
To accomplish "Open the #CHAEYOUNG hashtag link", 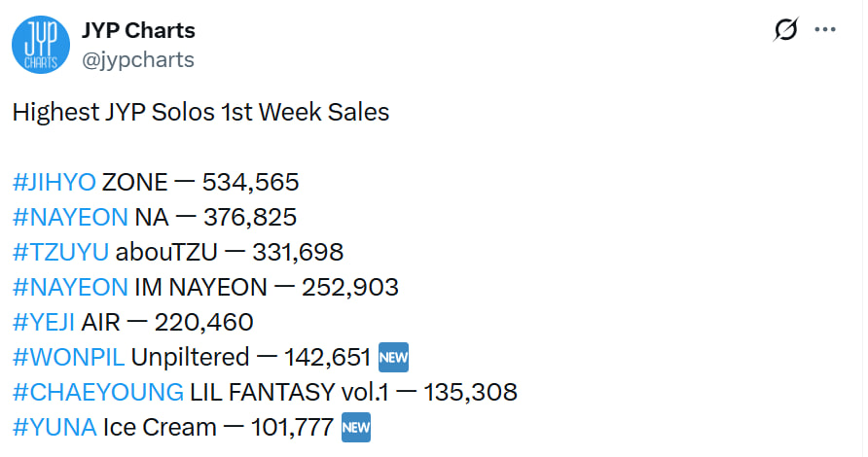I will tap(97, 392).
